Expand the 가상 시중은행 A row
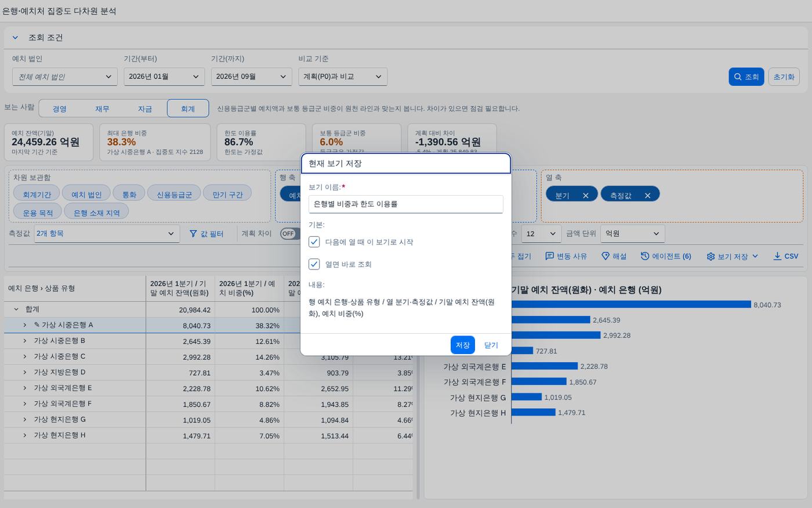Viewport: 812px width, 508px height. [25, 325]
